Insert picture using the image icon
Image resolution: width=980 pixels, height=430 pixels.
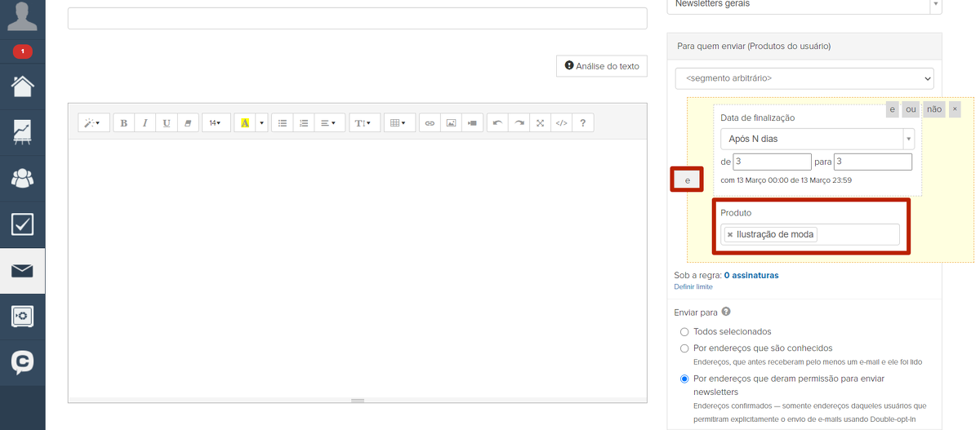(451, 123)
